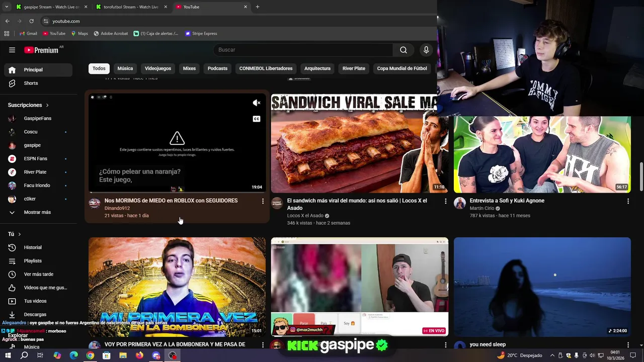Show hidden system tray icons

(x=552, y=355)
